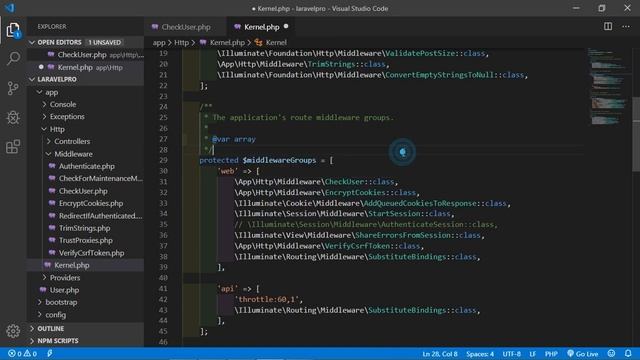Click the PHP file icon next to Authenticate.php

pyautogui.click(x=52, y=166)
